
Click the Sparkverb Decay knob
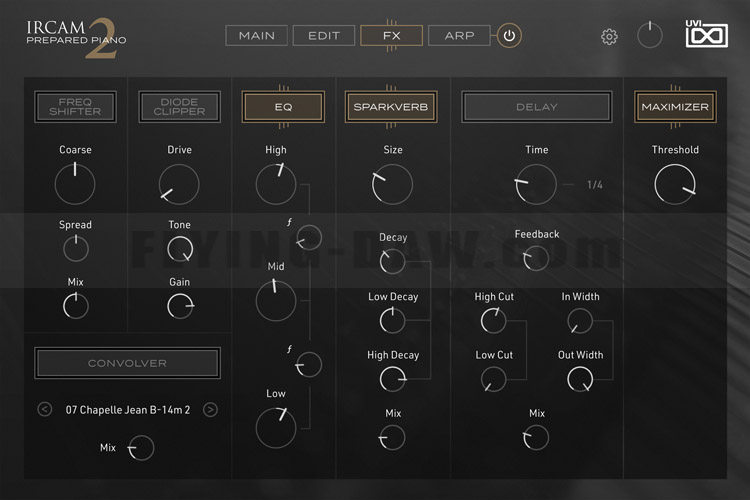point(392,262)
